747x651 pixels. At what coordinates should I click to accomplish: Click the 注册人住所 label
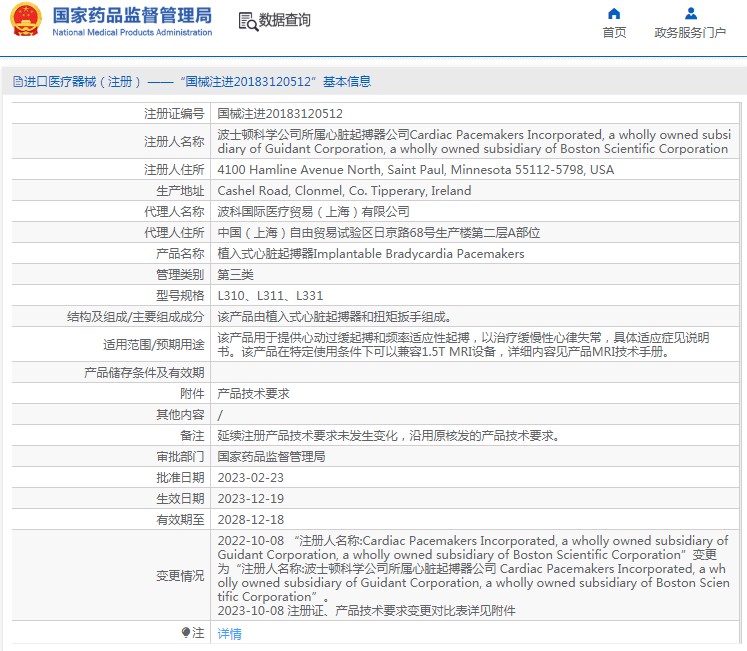click(x=174, y=170)
